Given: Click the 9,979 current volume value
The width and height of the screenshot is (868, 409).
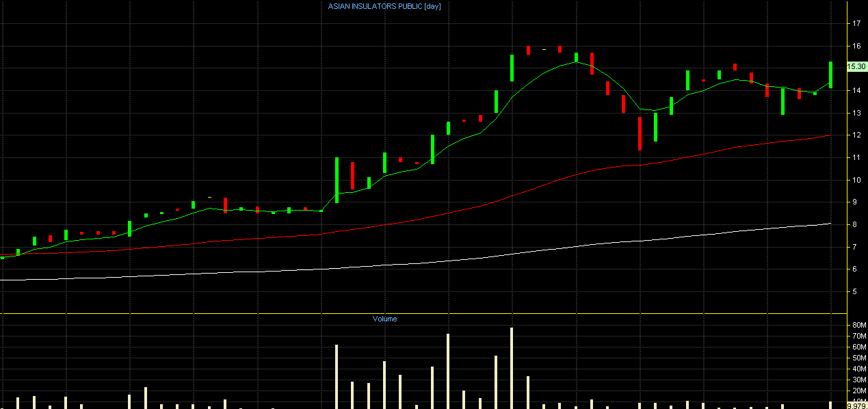Looking at the screenshot, I should [x=857, y=405].
